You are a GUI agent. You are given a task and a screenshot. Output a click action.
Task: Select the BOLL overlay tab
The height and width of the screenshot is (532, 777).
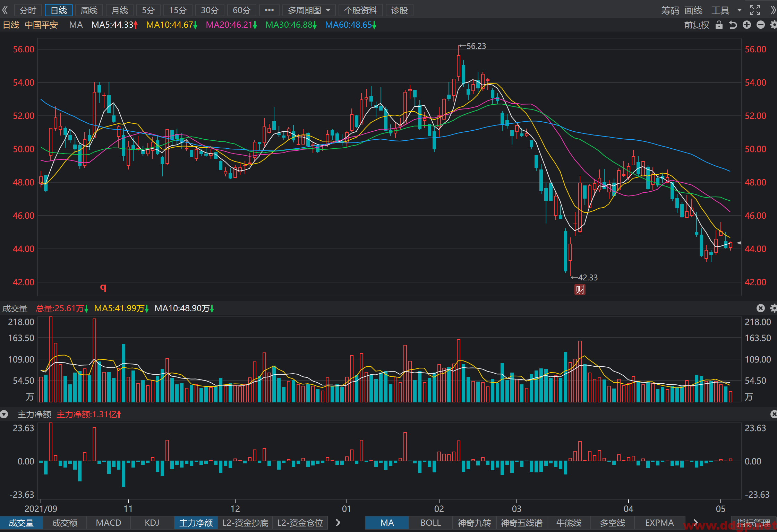(430, 523)
